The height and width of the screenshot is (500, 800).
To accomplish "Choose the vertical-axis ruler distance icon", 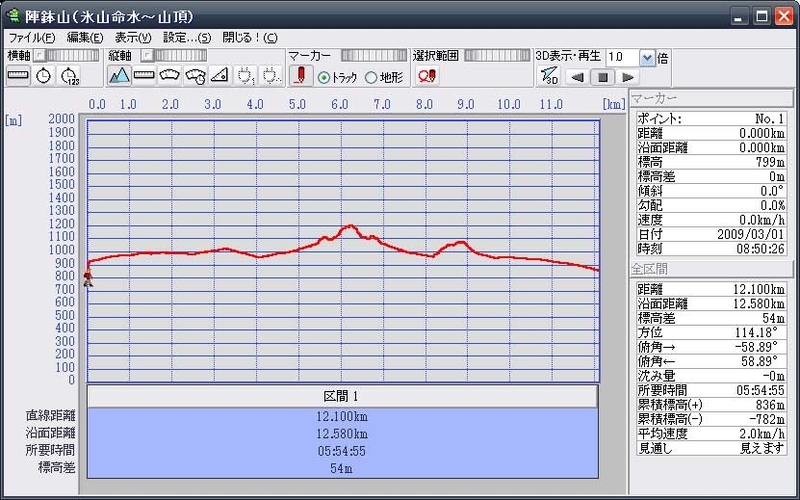I will click(144, 76).
